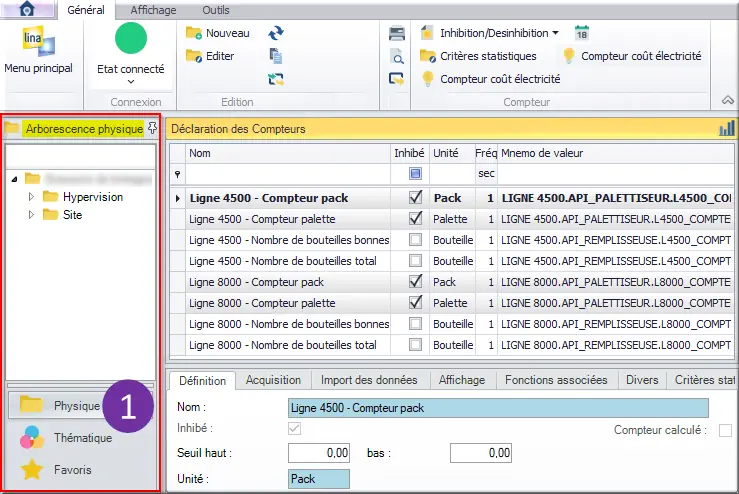Image resolution: width=739 pixels, height=494 pixels.
Task: Select the Favoris view
Action: click(x=56, y=469)
